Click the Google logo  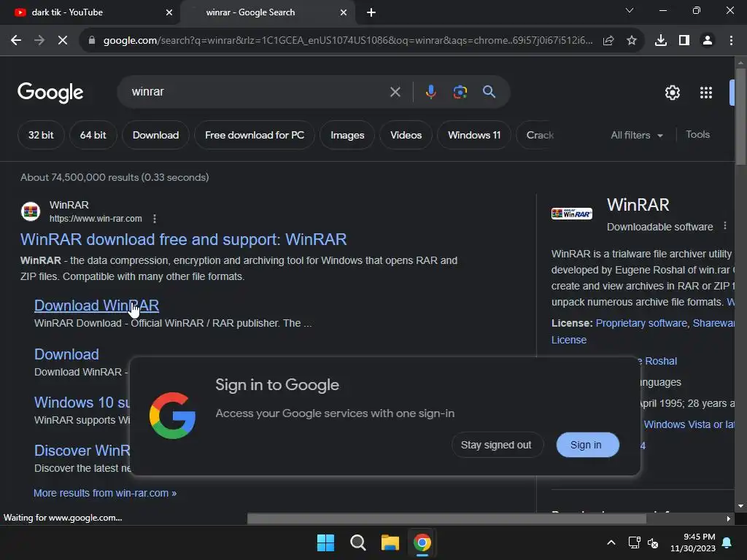click(x=50, y=93)
